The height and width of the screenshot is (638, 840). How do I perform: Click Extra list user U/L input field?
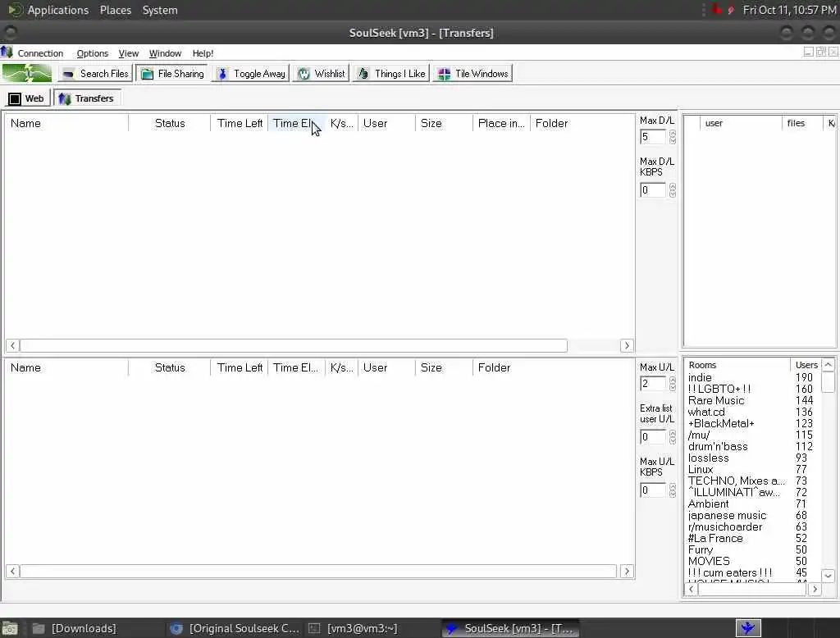point(653,437)
